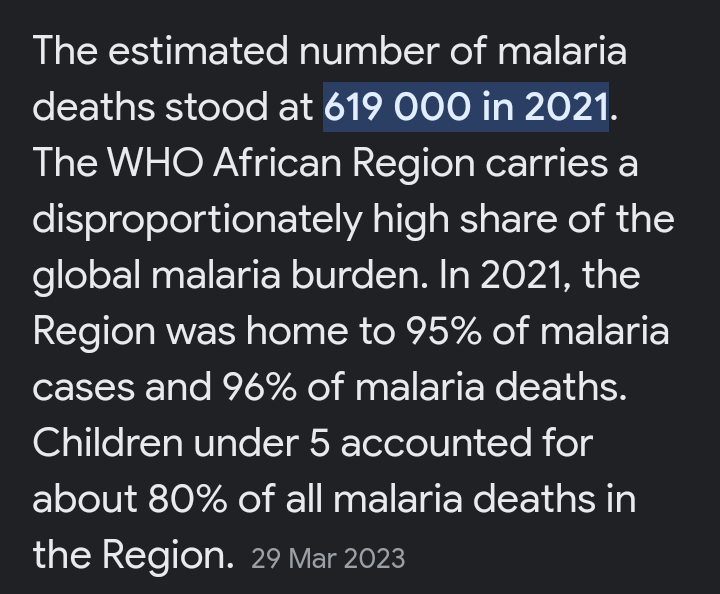Click the word 'disproportionately'
Screen dimensions: 720x594
tap(197, 220)
